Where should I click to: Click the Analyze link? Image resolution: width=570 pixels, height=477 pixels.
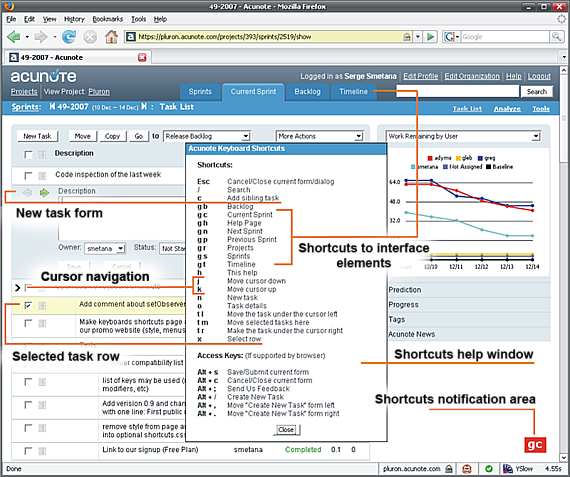click(x=507, y=109)
